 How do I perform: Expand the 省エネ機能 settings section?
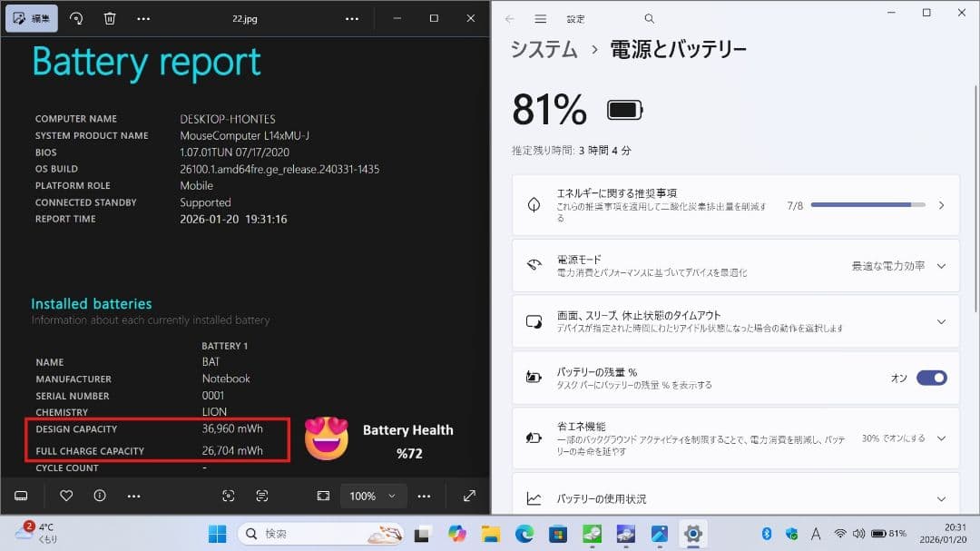coord(941,438)
